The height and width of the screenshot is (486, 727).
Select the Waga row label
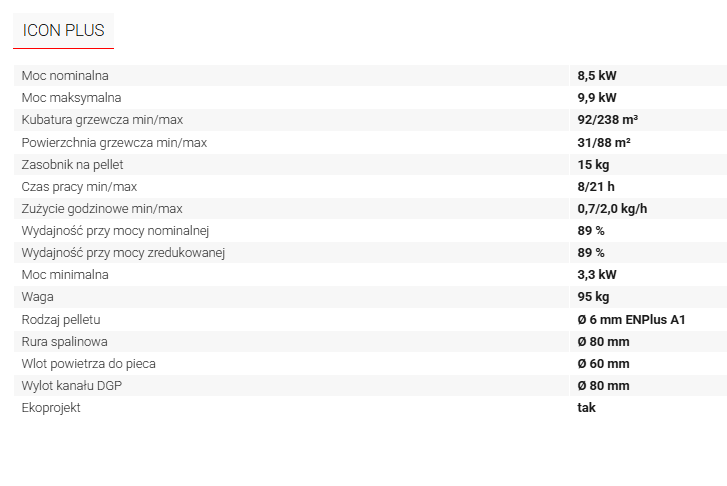pos(38,297)
